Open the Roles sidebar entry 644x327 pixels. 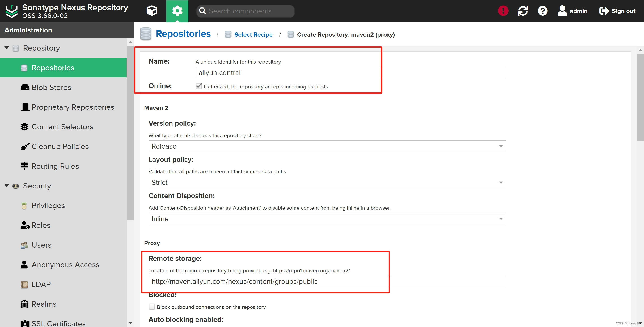click(x=63, y=225)
